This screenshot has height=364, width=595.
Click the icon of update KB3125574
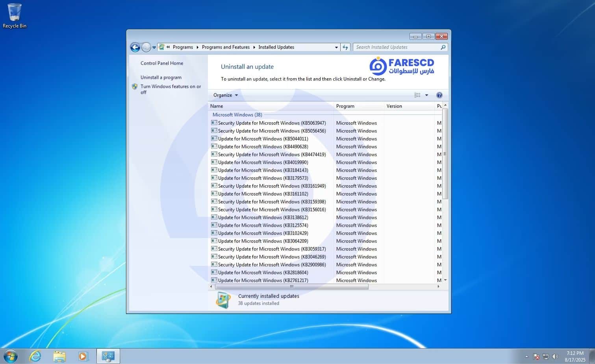[214, 225]
